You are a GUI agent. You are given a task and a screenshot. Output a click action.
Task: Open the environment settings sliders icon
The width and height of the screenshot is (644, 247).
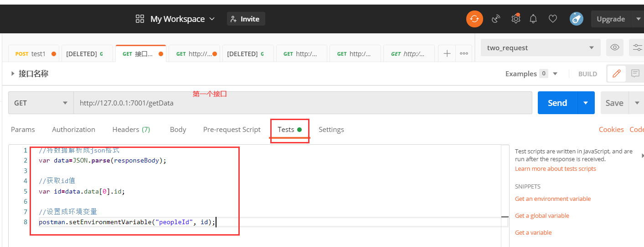click(637, 47)
